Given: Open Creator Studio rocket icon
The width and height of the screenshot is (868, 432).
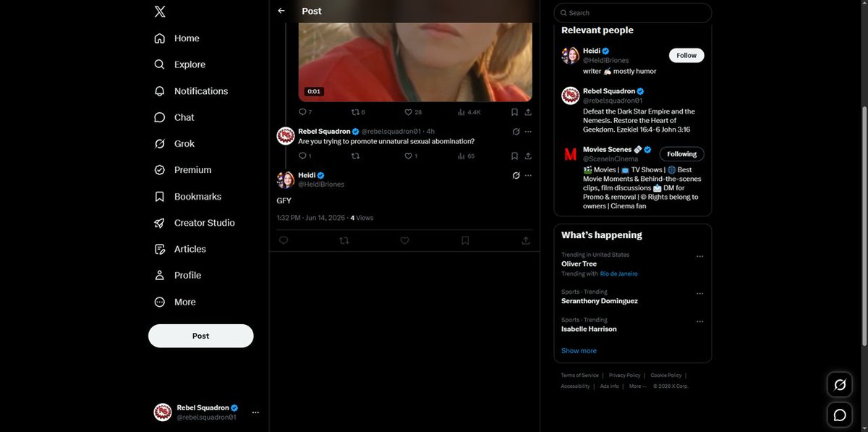Looking at the screenshot, I should pos(160,223).
